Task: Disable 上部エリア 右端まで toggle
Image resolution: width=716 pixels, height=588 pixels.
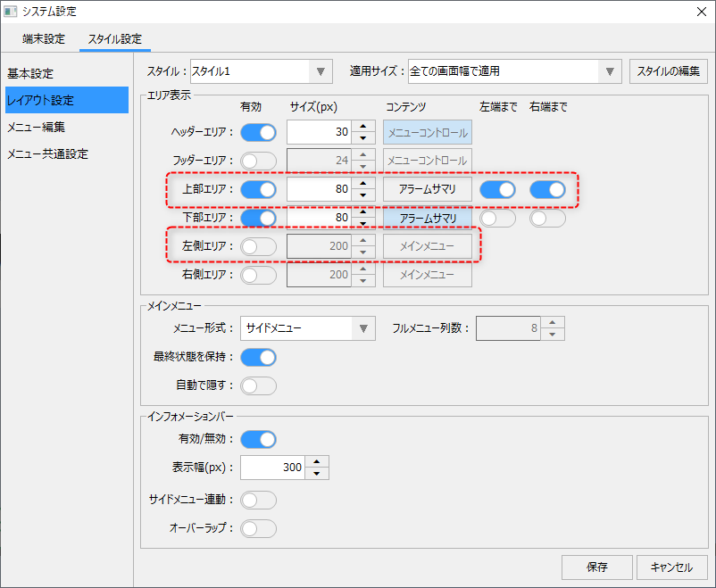Action: tap(547, 189)
